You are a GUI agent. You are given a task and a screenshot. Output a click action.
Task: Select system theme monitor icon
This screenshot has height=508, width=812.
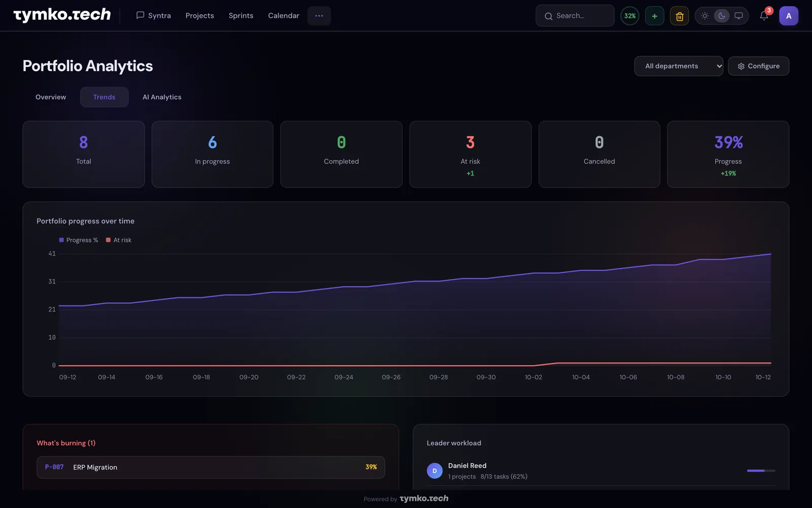pyautogui.click(x=738, y=16)
